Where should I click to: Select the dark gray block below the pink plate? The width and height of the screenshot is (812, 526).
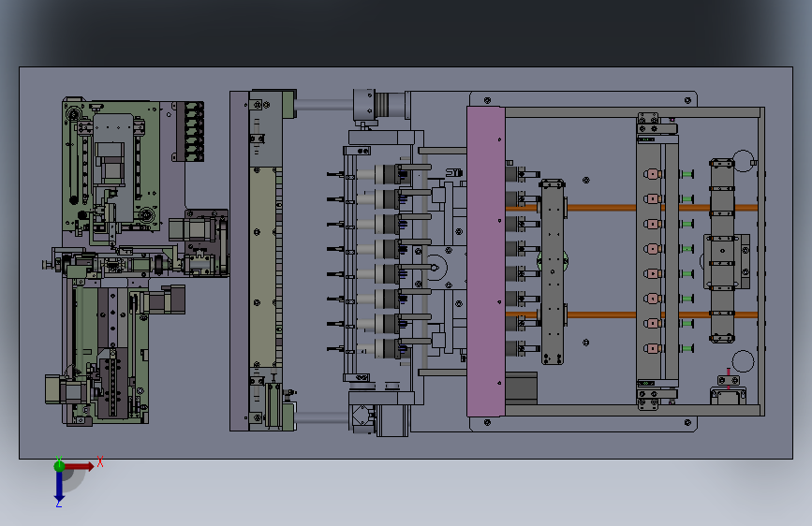click(521, 387)
